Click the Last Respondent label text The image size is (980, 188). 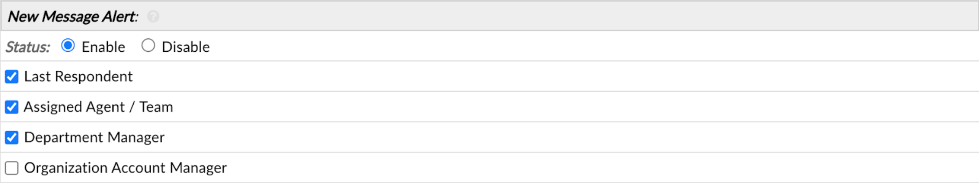pos(78,77)
